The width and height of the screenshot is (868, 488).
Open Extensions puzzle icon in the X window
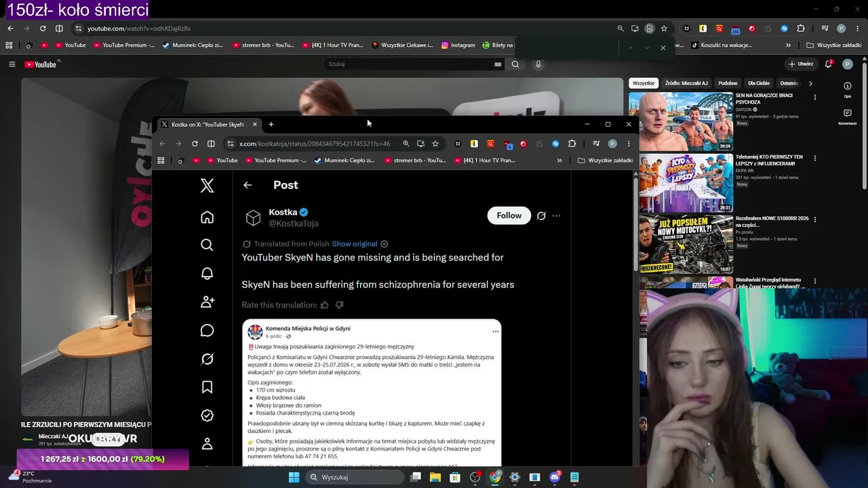pos(572,144)
